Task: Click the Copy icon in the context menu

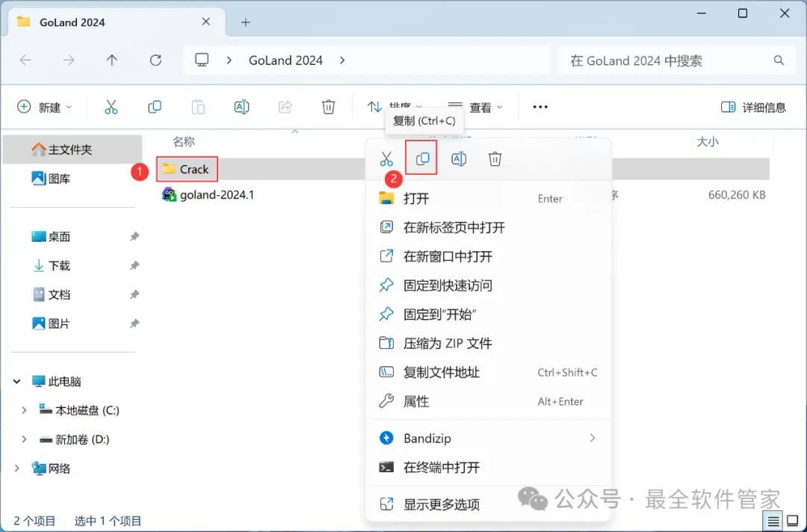Action: click(422, 158)
